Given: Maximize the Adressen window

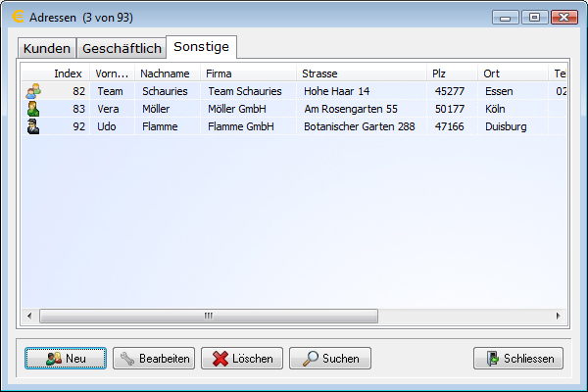Looking at the screenshot, I should point(535,17).
